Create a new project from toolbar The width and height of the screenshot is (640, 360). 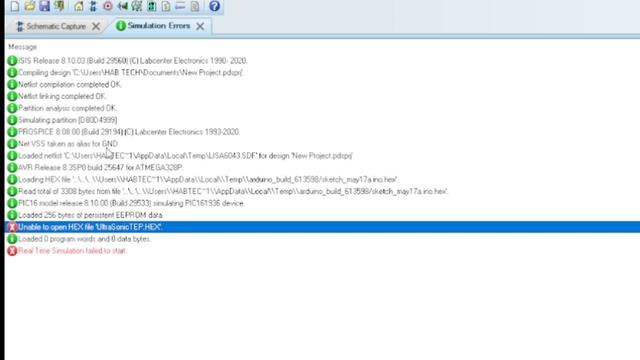click(15, 6)
